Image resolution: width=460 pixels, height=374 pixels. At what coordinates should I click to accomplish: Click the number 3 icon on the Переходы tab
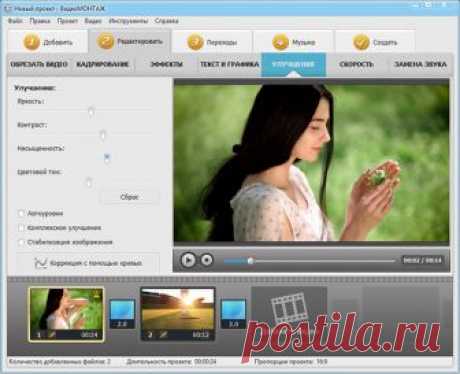click(195, 42)
